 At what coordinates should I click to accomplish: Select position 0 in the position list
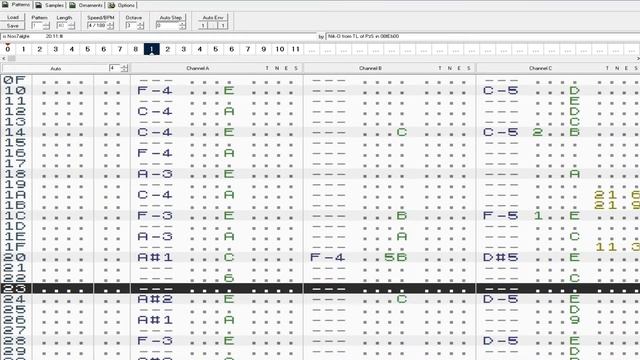point(7,49)
